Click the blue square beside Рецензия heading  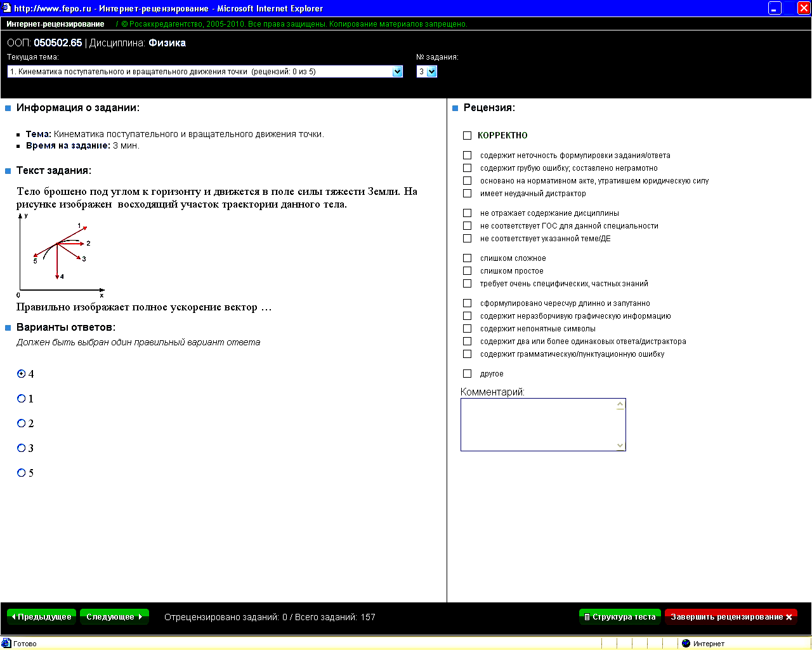point(455,109)
